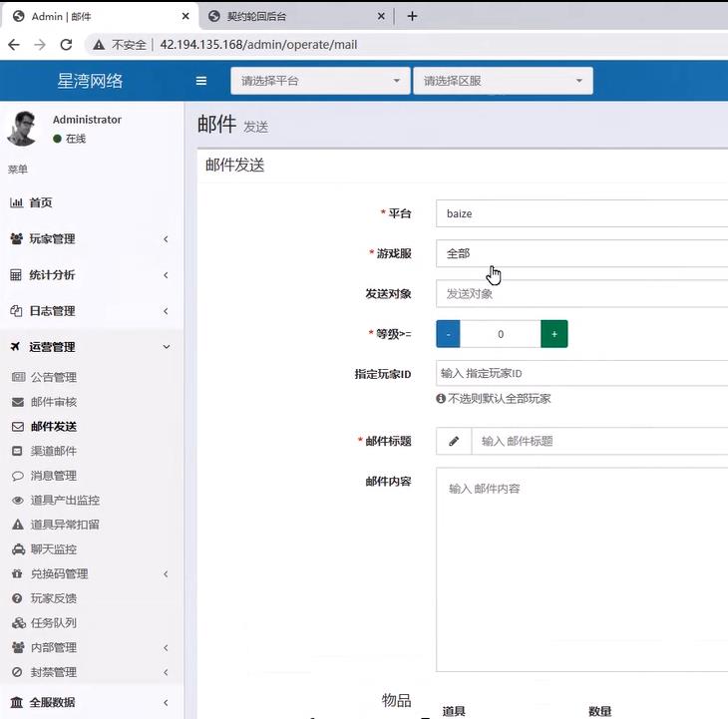This screenshot has height=719, width=728.
Task: Decrease level with the blue minus button
Action: [x=448, y=334]
